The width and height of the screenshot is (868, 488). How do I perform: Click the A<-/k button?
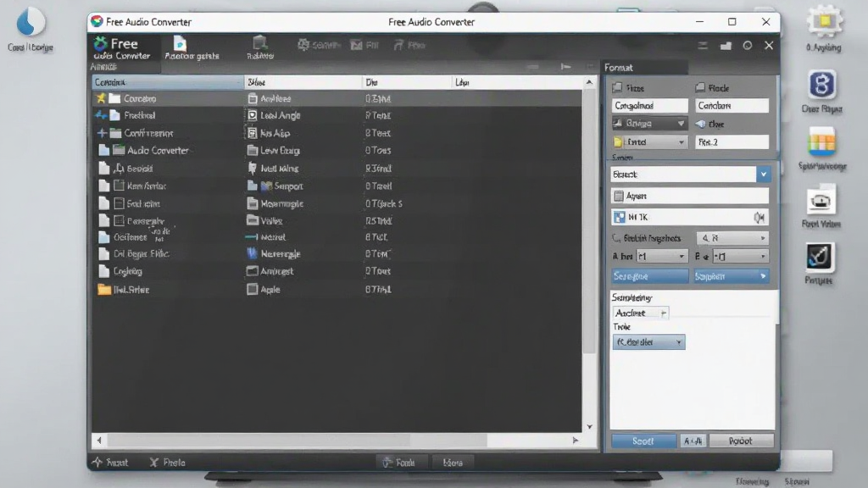point(693,441)
